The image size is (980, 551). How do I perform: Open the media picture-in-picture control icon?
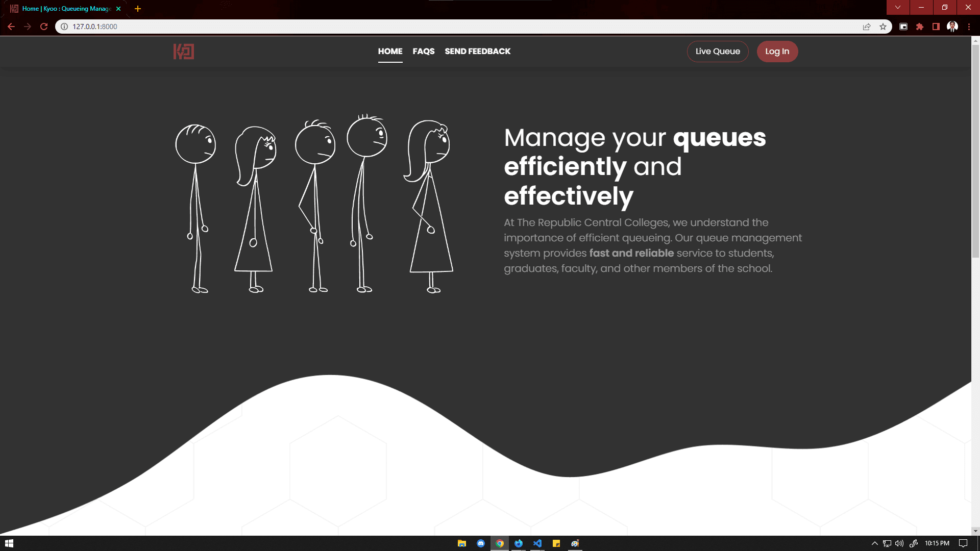903,27
